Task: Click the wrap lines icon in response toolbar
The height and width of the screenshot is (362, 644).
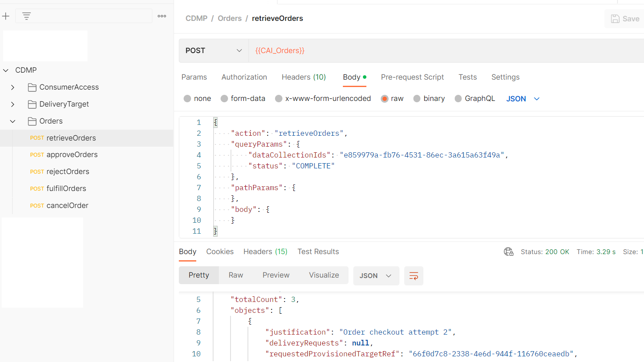Action: pos(414,276)
